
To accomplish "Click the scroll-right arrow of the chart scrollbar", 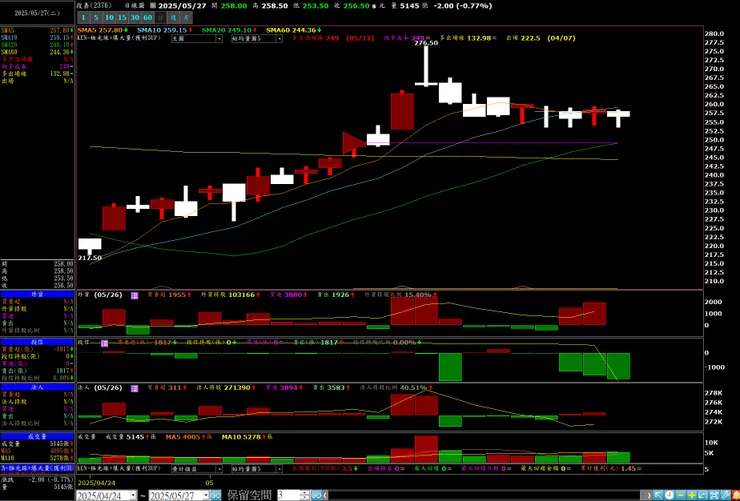I will pos(649,495).
